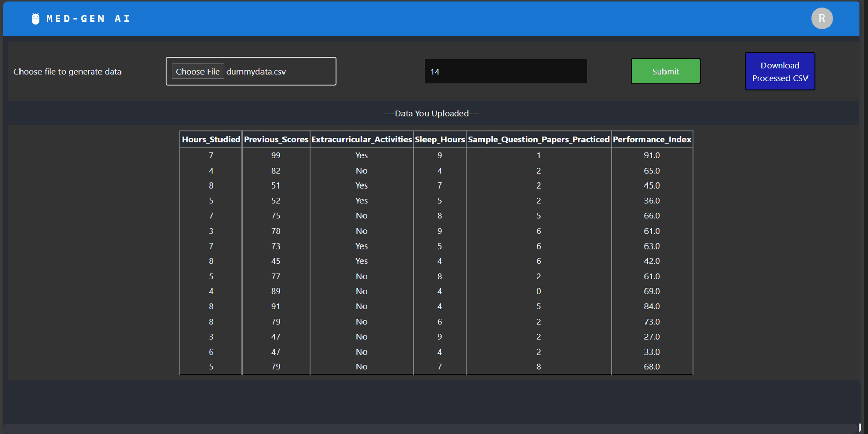Click the Previous_Scores cell 78
Image resolution: width=868 pixels, height=434 pixels.
pyautogui.click(x=276, y=231)
